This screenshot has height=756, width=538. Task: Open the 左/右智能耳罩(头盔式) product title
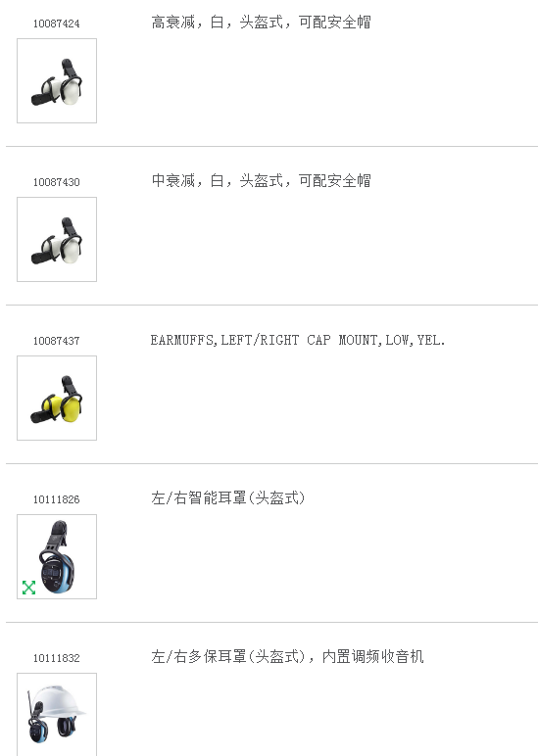[x=227, y=497]
